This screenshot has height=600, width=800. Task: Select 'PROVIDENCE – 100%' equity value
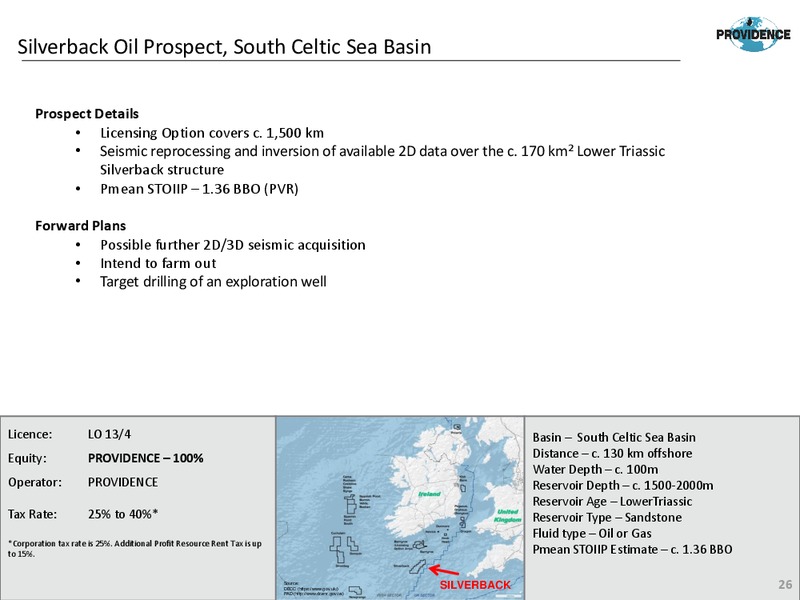click(x=145, y=458)
